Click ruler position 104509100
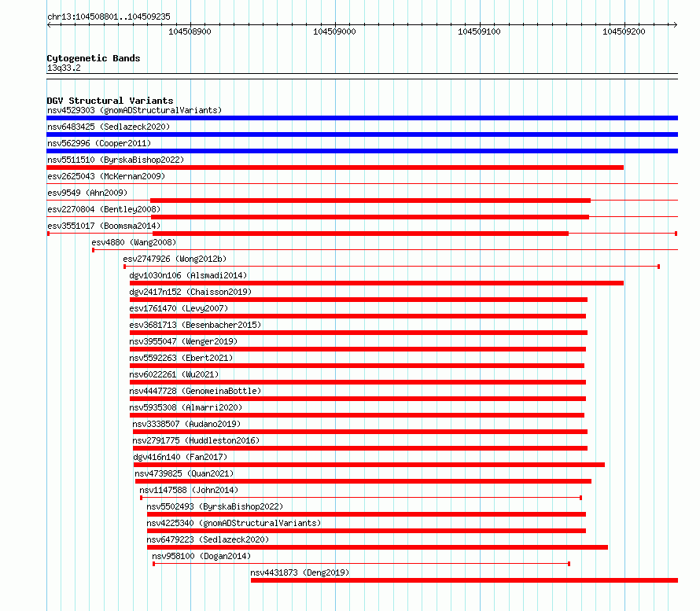 tap(479, 31)
